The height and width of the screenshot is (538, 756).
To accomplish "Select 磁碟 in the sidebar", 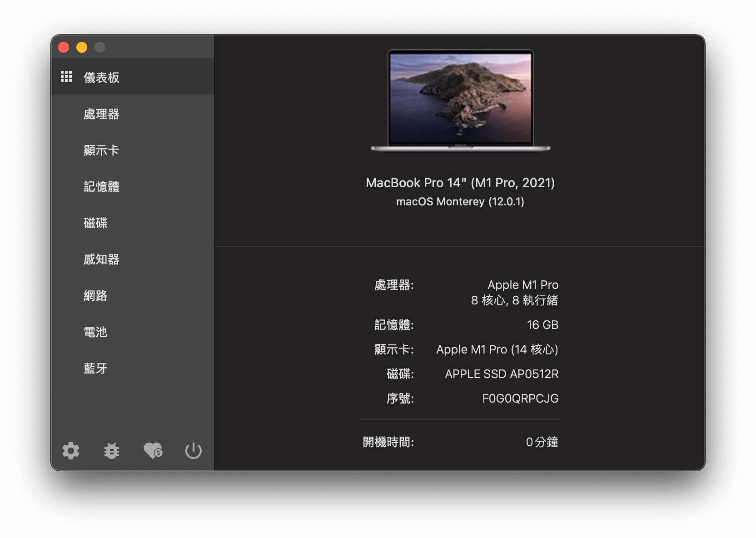I will (x=95, y=223).
